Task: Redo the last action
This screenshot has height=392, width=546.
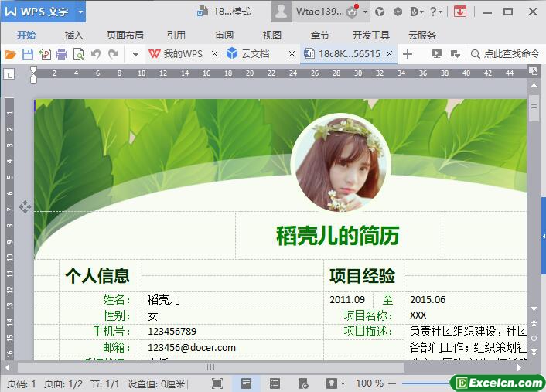Action: (x=113, y=54)
